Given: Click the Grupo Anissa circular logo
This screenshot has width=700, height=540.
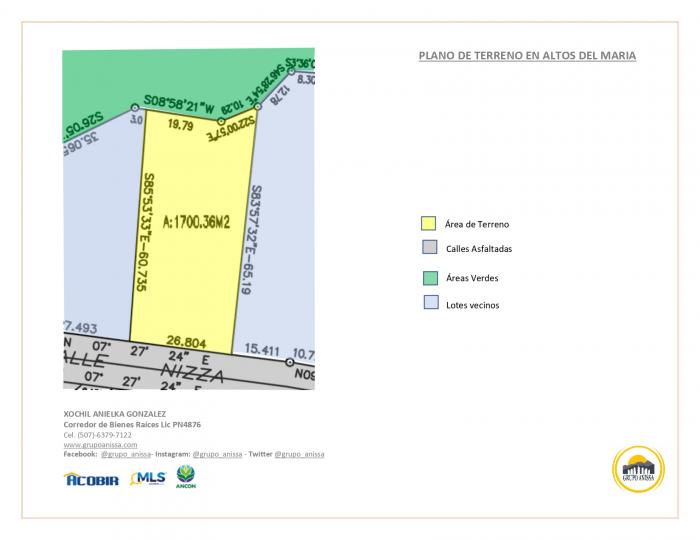Looking at the screenshot, I should click(x=637, y=469).
